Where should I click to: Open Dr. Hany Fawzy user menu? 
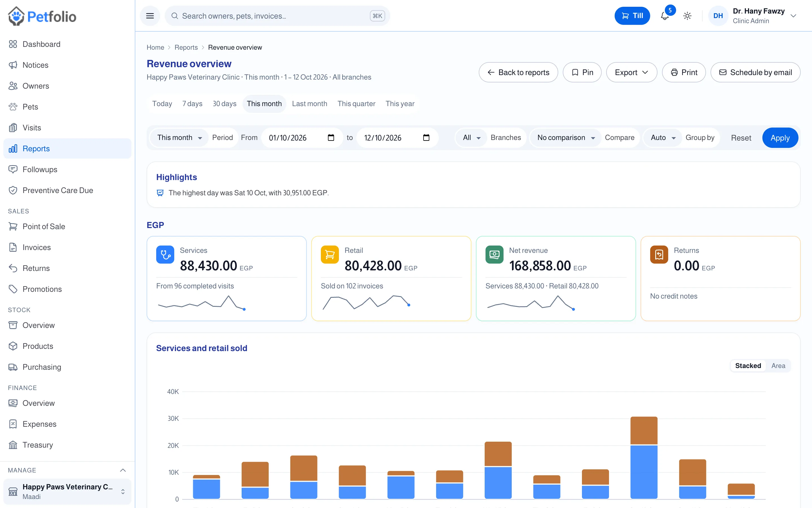[753, 16]
